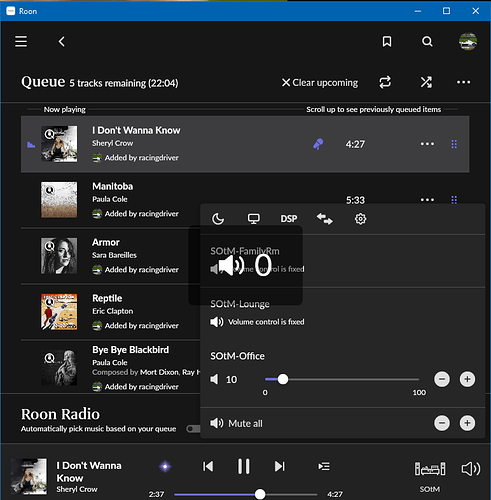The image size is (491, 500).
Task: Pause playback
Action: [243, 466]
